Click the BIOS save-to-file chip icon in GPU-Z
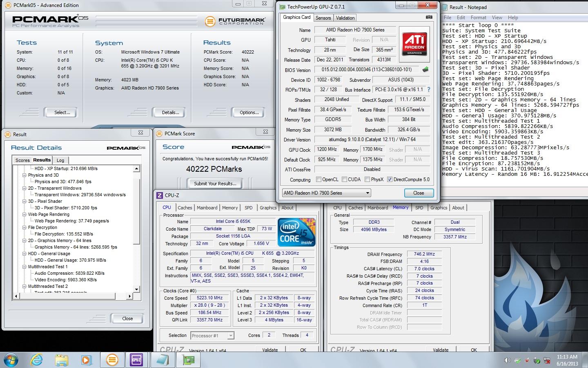Viewport: 588px width, 368px height. (425, 70)
